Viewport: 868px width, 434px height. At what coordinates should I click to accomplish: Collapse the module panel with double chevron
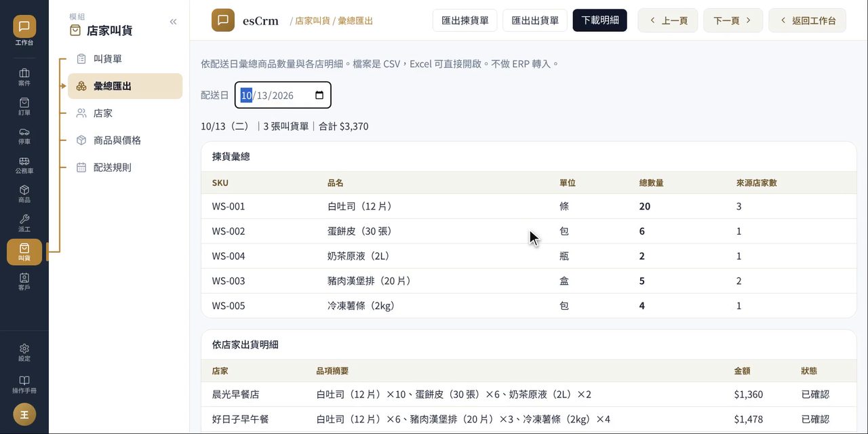point(173,22)
